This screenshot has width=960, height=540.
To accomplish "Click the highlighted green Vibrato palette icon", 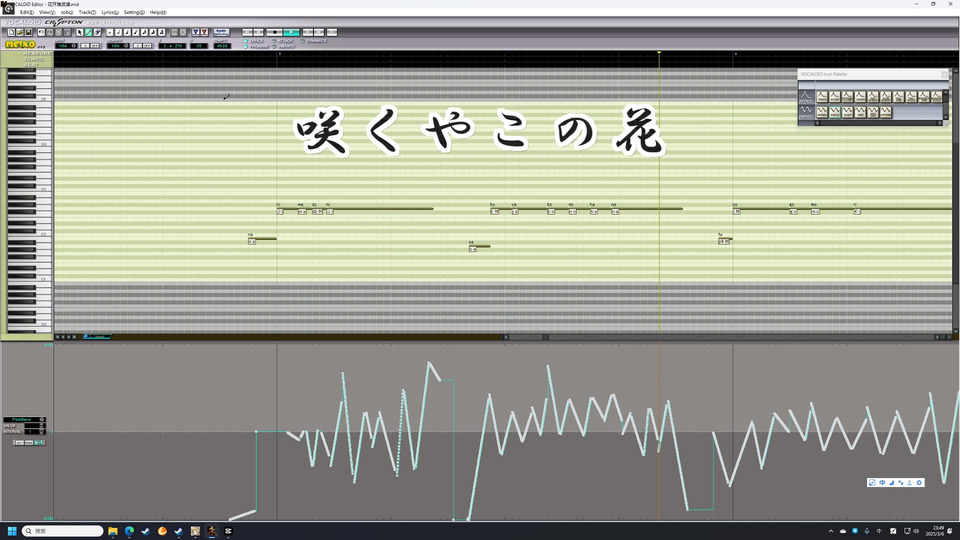I will coord(835,112).
